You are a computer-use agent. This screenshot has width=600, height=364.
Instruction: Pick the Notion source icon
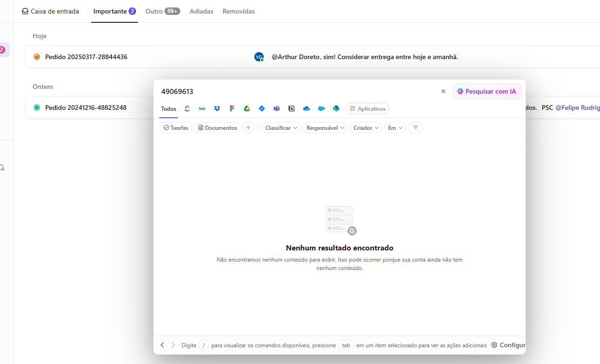tap(292, 108)
